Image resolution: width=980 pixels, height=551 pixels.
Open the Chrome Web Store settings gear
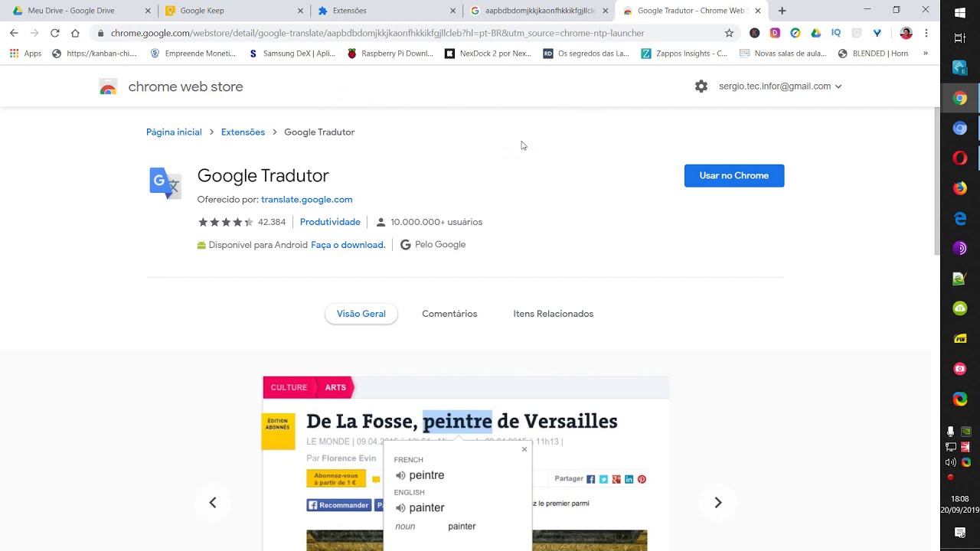tap(701, 86)
